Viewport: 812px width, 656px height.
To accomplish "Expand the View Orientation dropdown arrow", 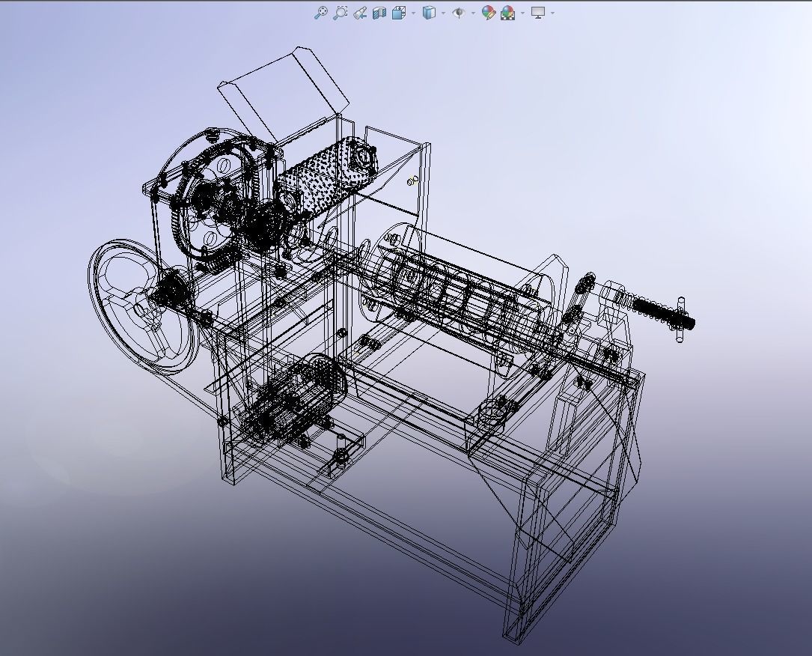I will pos(412,13).
